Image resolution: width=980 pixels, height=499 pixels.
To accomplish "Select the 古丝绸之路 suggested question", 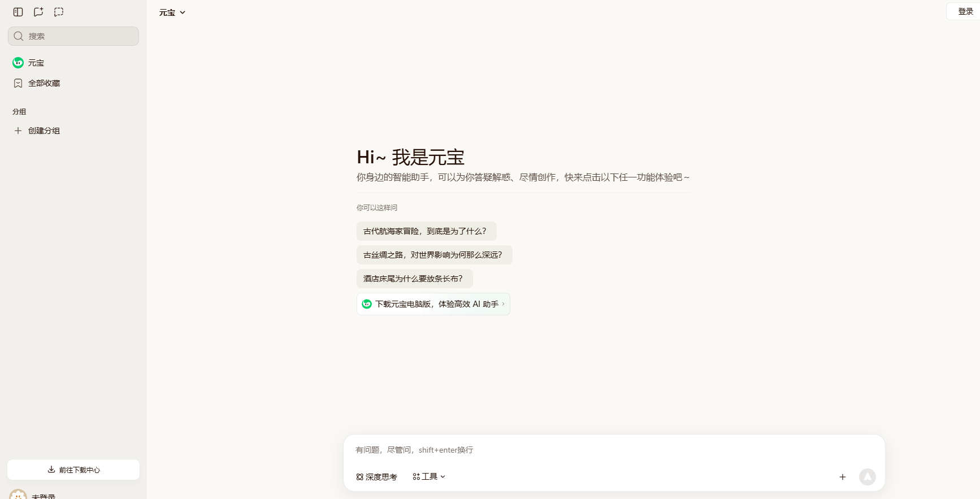I will pos(434,255).
